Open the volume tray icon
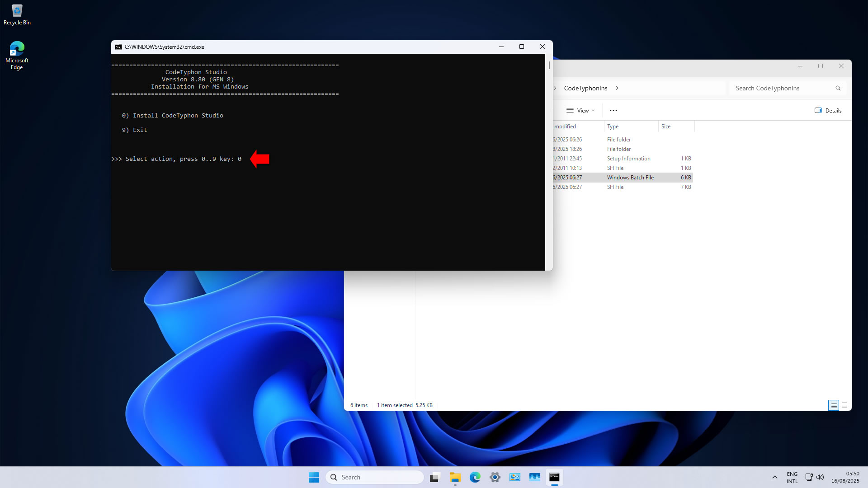The height and width of the screenshot is (488, 868). 820,477
